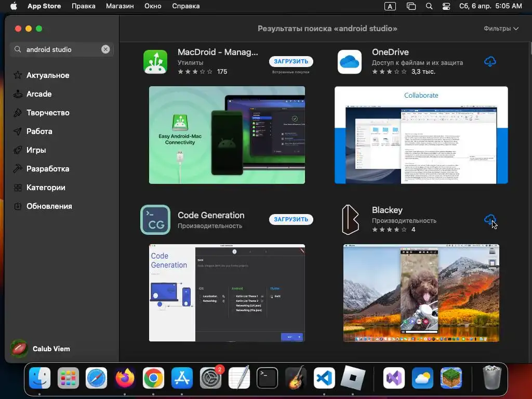Viewport: 532px width, 399px height.
Task: Open window mirroring icon in menu bar
Action: [x=411, y=6]
